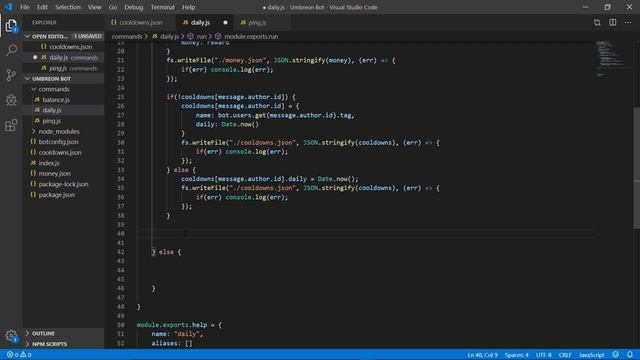Open the File menu

[x=25, y=7]
